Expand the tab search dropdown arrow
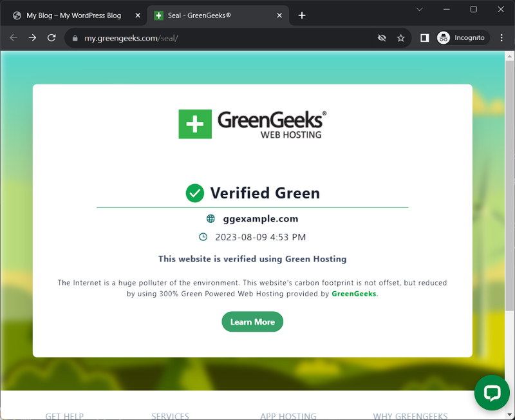This screenshot has width=515, height=420. (x=420, y=10)
